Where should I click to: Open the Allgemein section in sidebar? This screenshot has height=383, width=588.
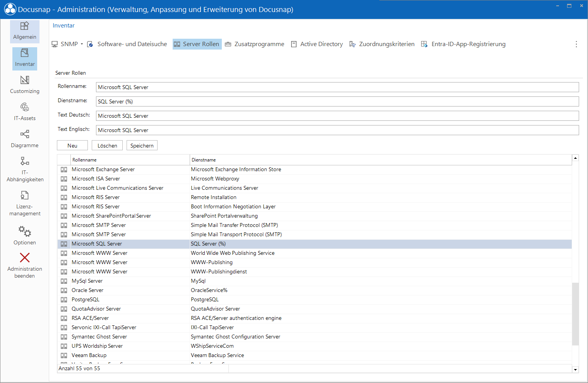click(25, 31)
